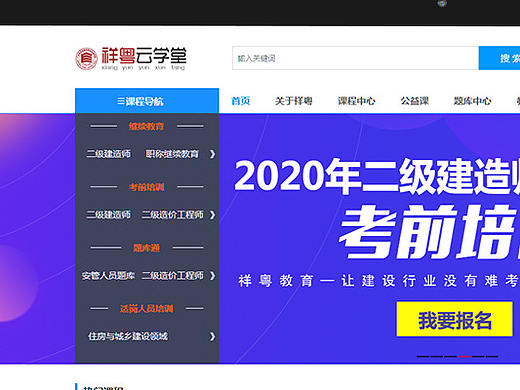
Task: Open the 关于祥粤 page
Action: 294,101
